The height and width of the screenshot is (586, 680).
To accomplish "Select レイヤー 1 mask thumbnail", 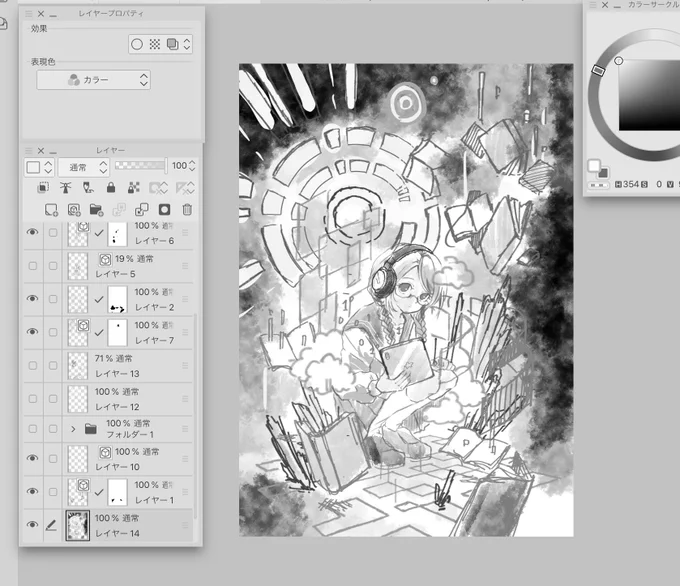I will [118, 492].
